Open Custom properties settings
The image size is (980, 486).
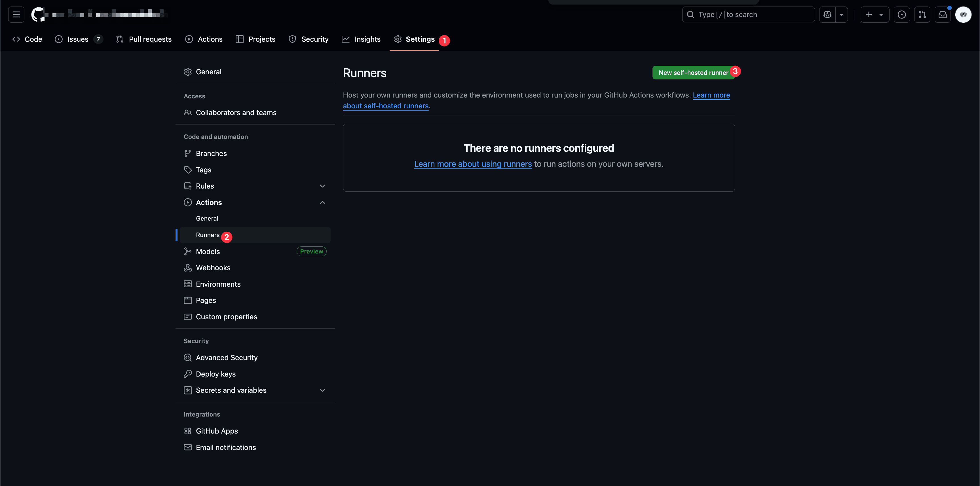255,317
